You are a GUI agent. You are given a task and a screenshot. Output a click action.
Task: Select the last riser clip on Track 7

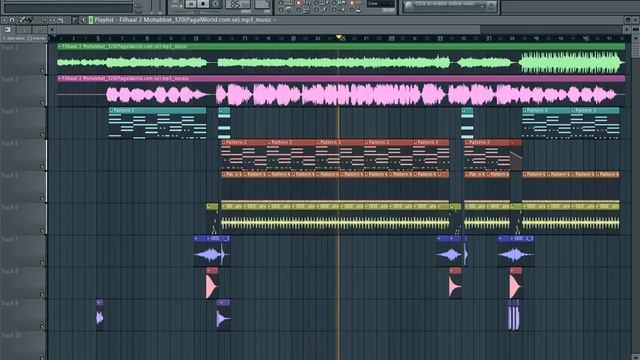coord(516,250)
